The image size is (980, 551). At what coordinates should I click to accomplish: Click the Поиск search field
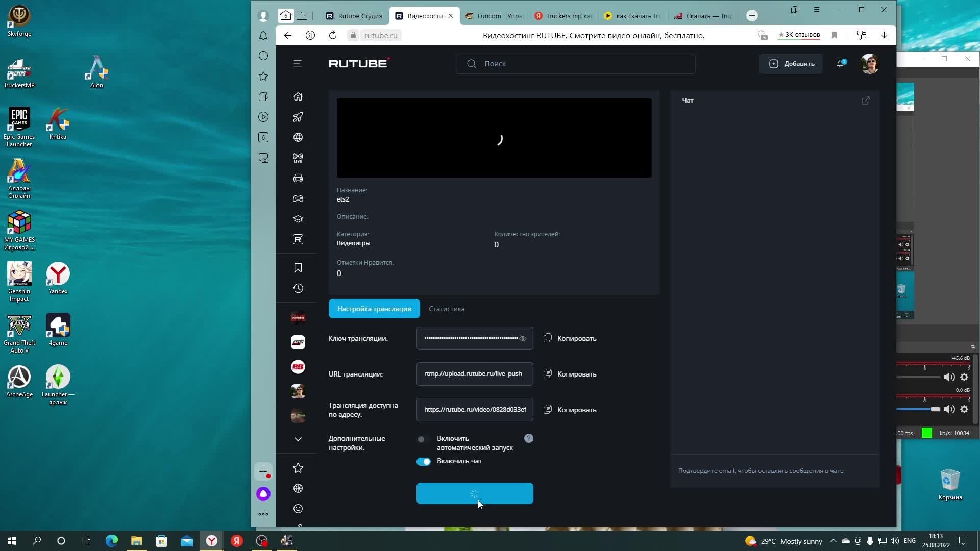click(576, 64)
